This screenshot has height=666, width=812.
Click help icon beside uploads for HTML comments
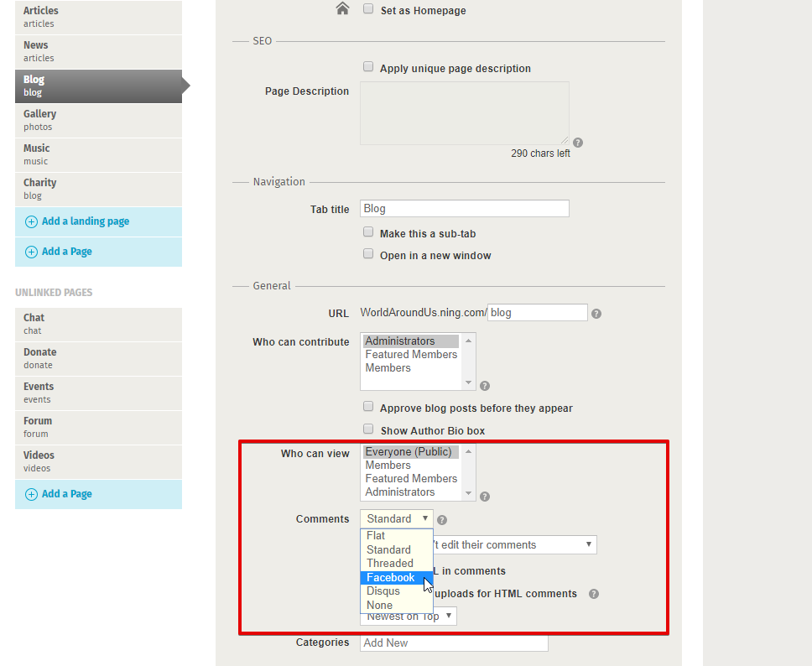(x=594, y=594)
